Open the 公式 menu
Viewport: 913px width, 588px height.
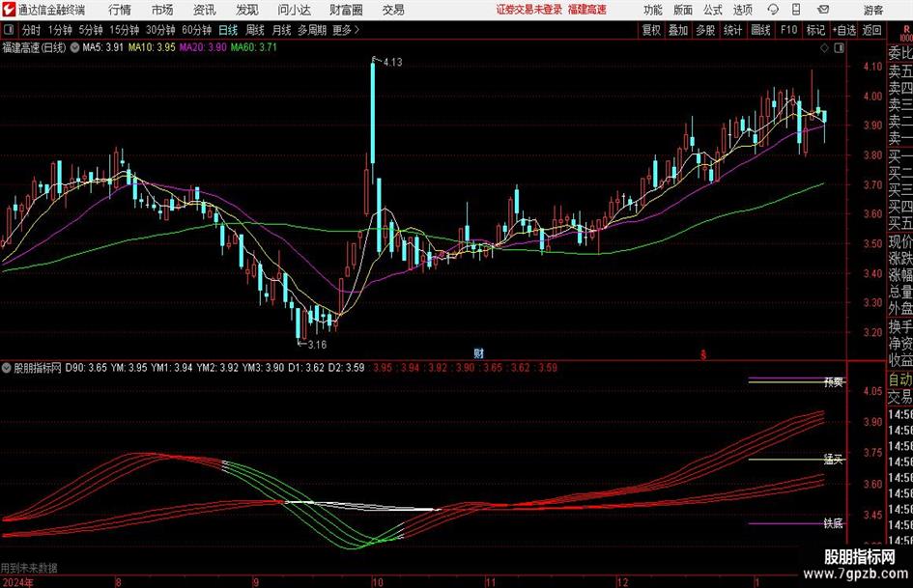coord(713,10)
